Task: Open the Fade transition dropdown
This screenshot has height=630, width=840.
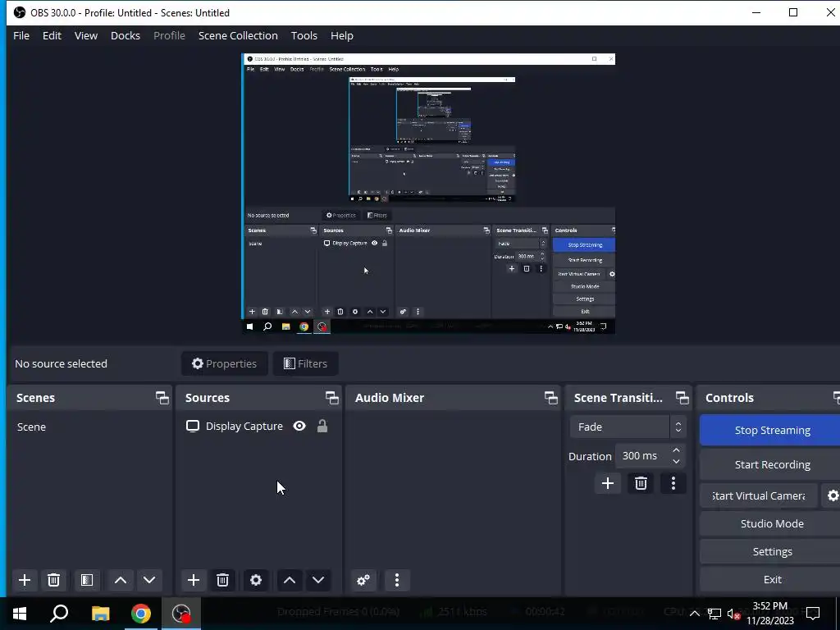Action: click(628, 427)
